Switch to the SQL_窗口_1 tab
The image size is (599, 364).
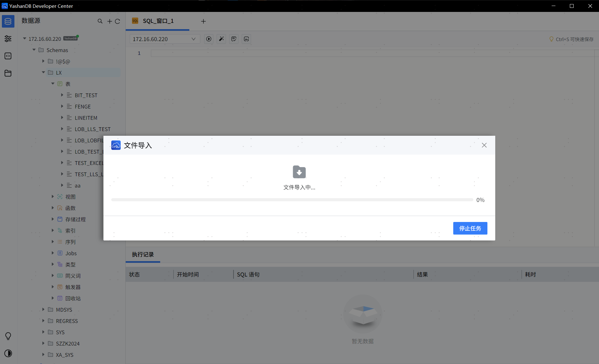coord(158,21)
